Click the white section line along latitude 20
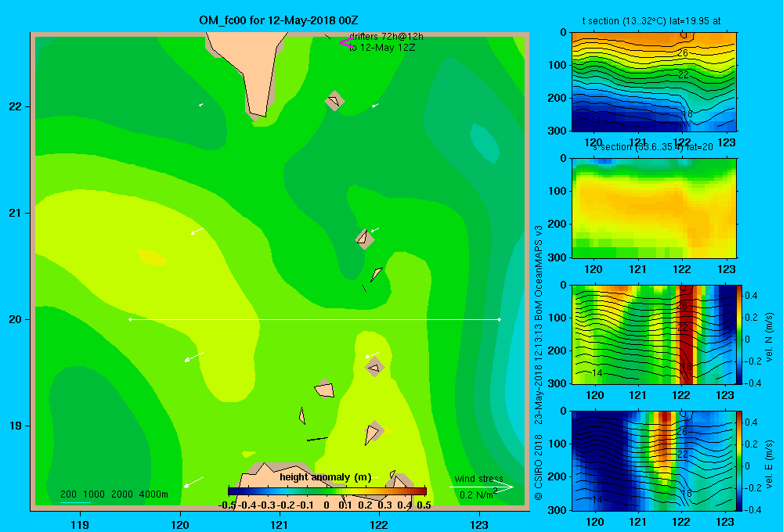The height and width of the screenshot is (532, 783). click(315, 319)
